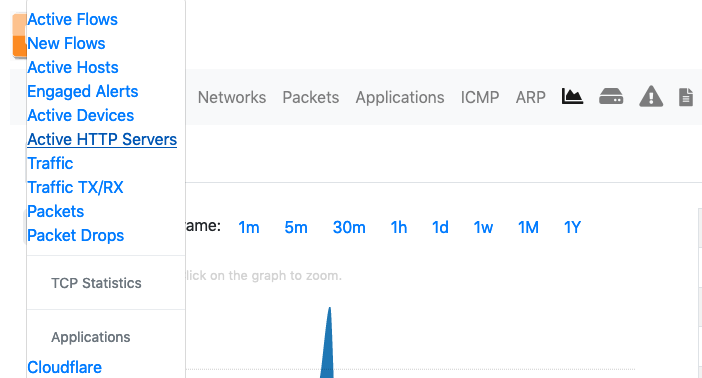Select Cloudflare application entry

64,367
